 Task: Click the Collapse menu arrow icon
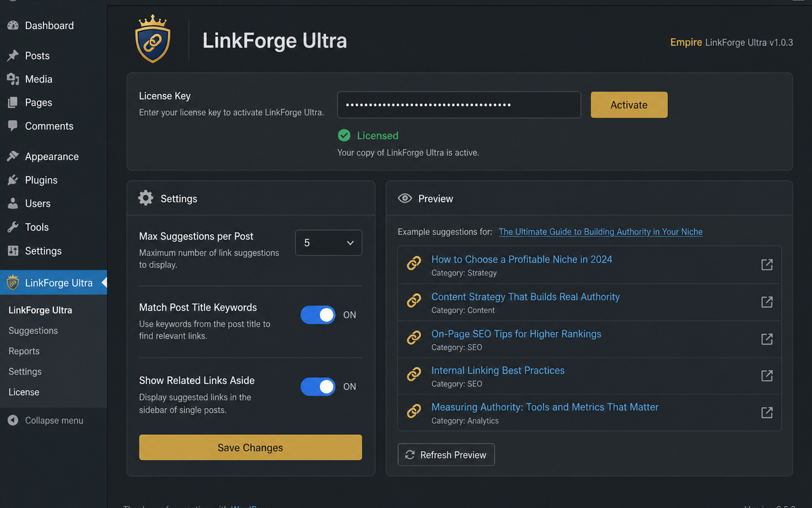coord(13,421)
